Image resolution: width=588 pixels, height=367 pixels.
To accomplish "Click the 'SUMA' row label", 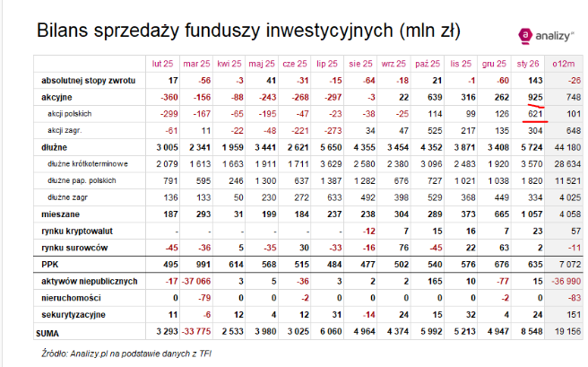I will tap(48, 334).
